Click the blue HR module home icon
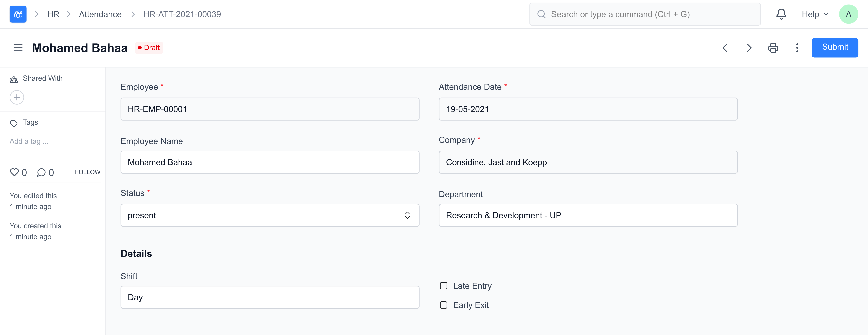This screenshot has width=868, height=335. tap(18, 14)
